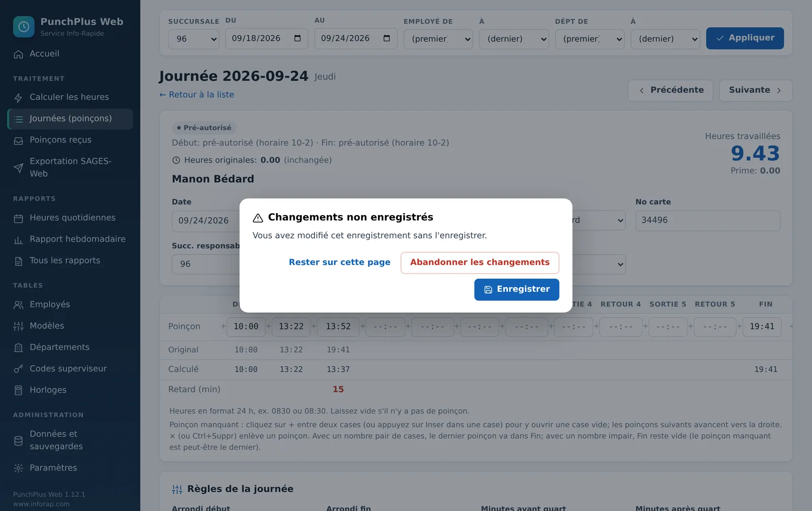Click the Appliquer filter button
812x511 pixels.
click(745, 38)
